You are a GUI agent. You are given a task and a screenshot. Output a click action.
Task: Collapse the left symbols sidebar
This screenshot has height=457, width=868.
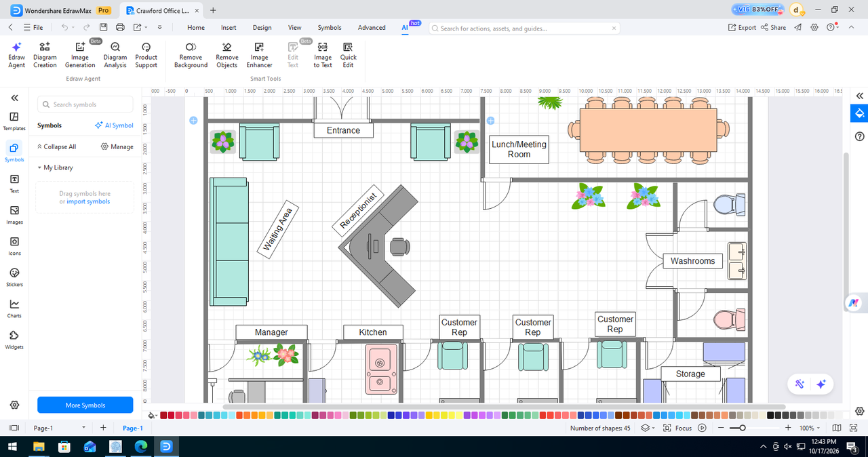point(14,98)
